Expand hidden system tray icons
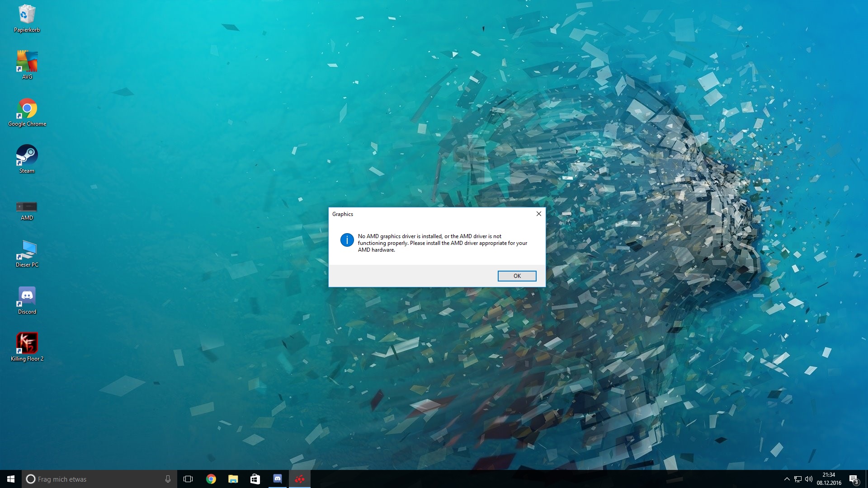 (x=787, y=479)
